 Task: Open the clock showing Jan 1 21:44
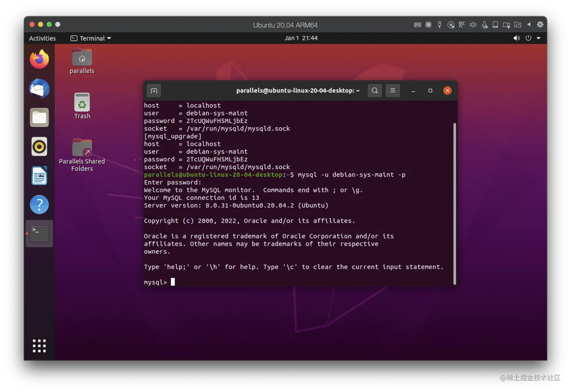click(301, 38)
